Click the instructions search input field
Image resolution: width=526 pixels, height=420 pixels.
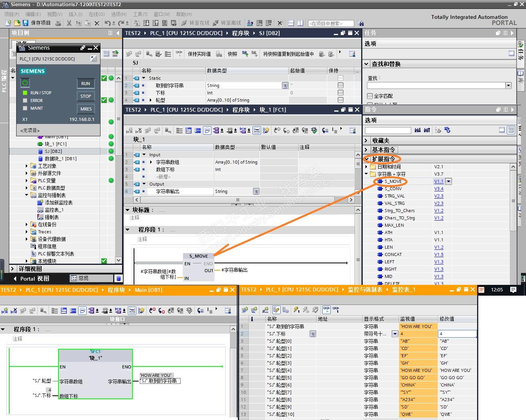pyautogui.click(x=388, y=130)
